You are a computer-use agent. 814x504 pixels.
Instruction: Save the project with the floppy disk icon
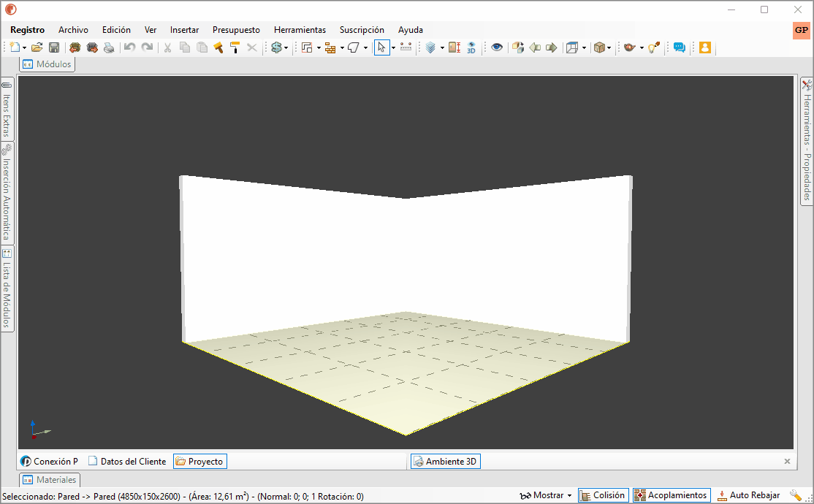54,47
